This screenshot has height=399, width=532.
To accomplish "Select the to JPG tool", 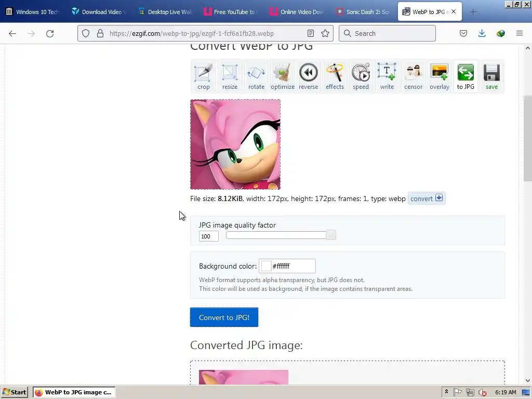I will [x=465, y=76].
